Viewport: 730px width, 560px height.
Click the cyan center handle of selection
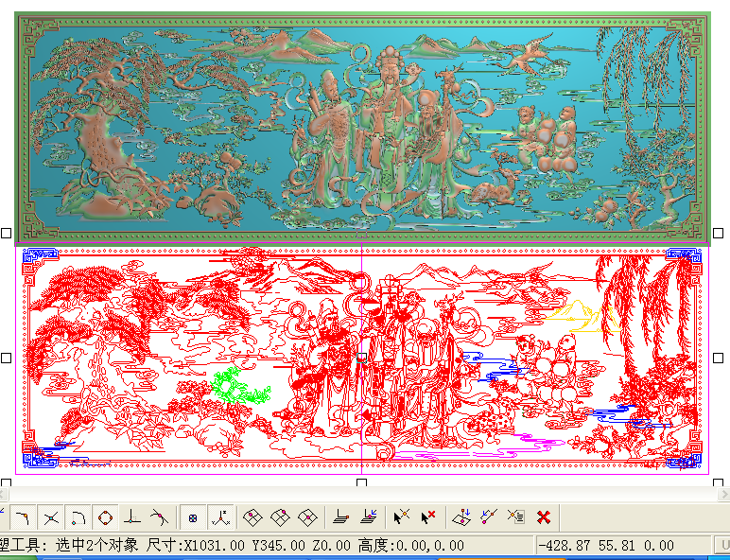[362, 358]
